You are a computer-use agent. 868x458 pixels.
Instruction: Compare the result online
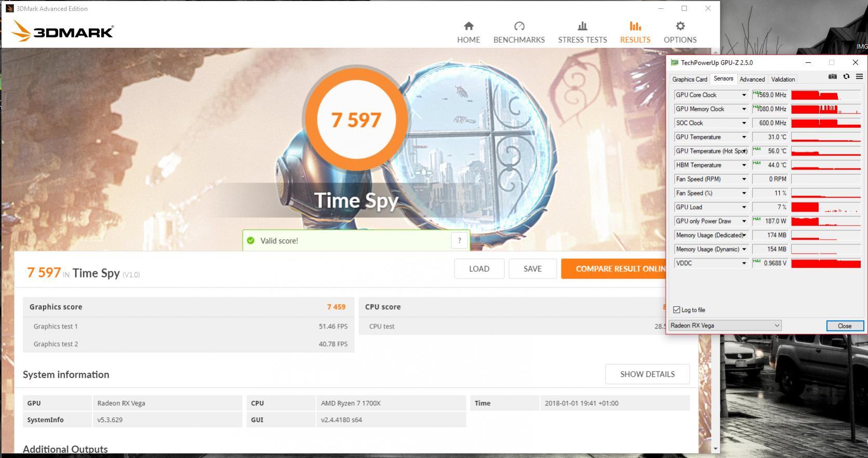click(x=613, y=269)
